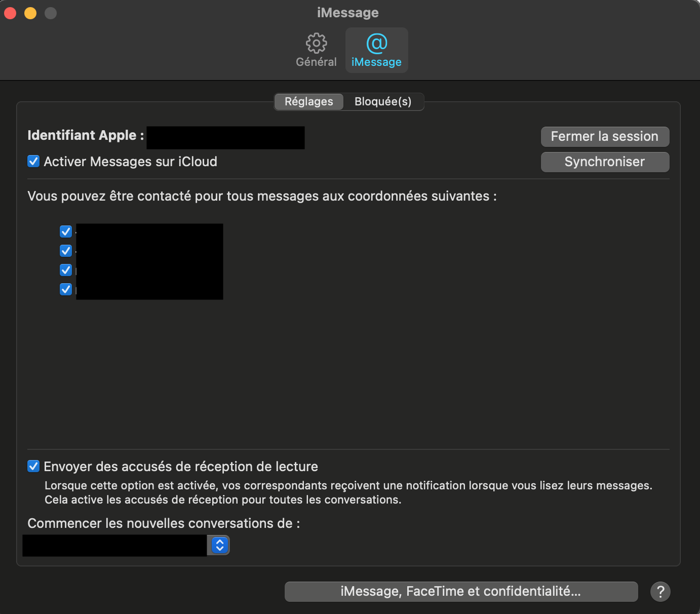
Task: Open iMessage, FaceTime et confidentialité…
Action: tap(461, 591)
